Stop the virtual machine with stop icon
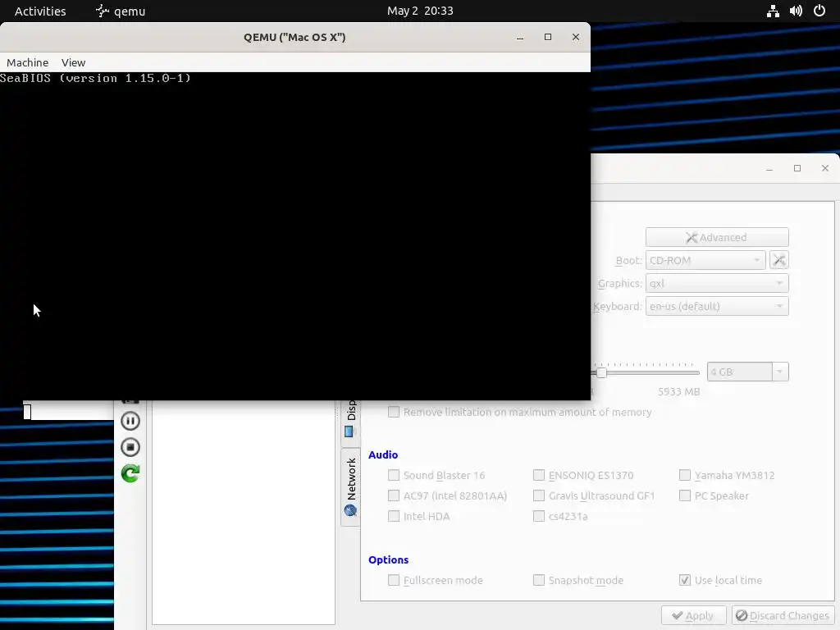This screenshot has width=840, height=630. [130, 447]
